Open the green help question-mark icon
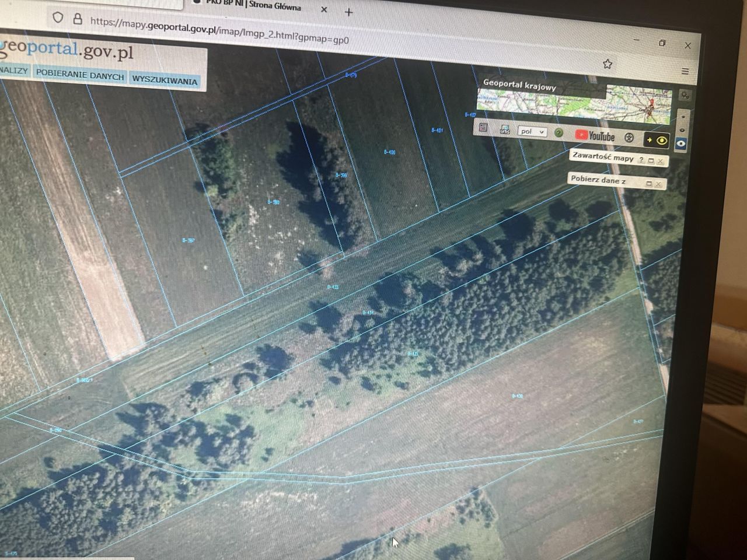The height and width of the screenshot is (560, 747). tap(558, 133)
